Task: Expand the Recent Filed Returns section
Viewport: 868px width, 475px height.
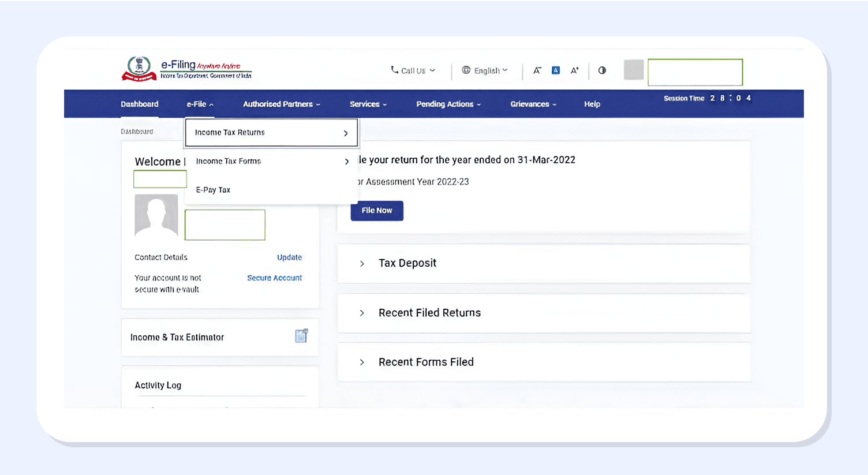Action: (362, 313)
